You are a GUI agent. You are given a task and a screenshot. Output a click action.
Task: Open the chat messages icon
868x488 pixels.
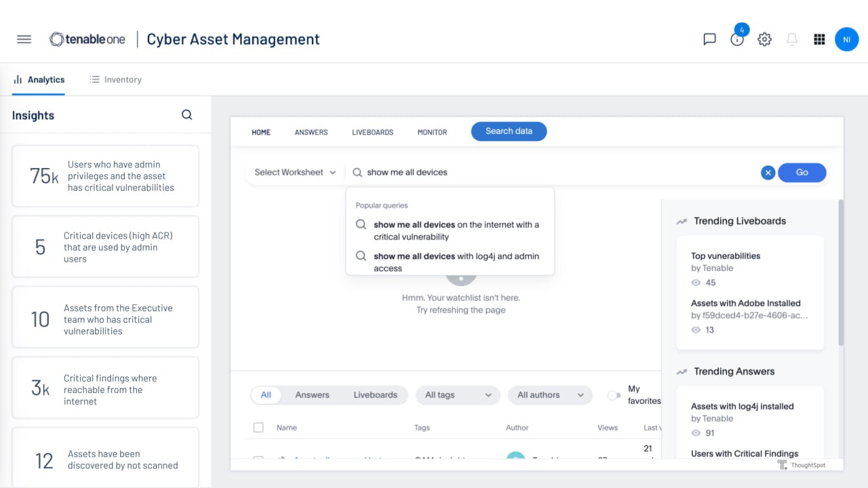click(x=709, y=39)
